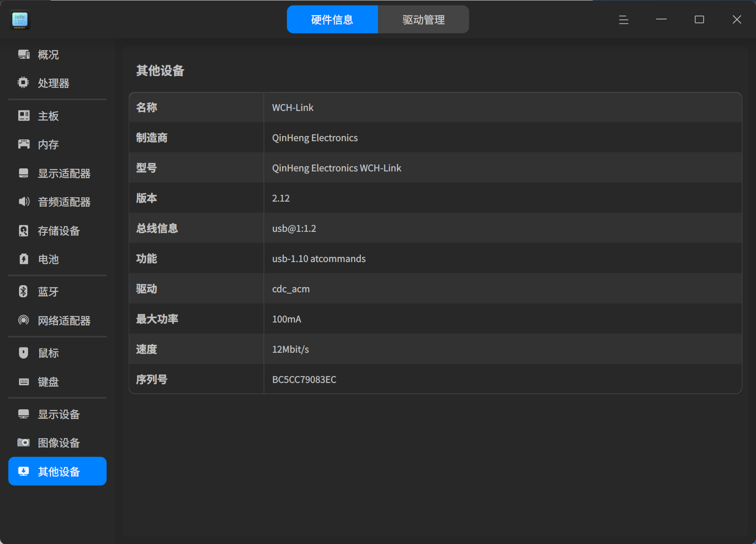Select the 处理器 CPU chip icon
756x544 pixels.
23,82
